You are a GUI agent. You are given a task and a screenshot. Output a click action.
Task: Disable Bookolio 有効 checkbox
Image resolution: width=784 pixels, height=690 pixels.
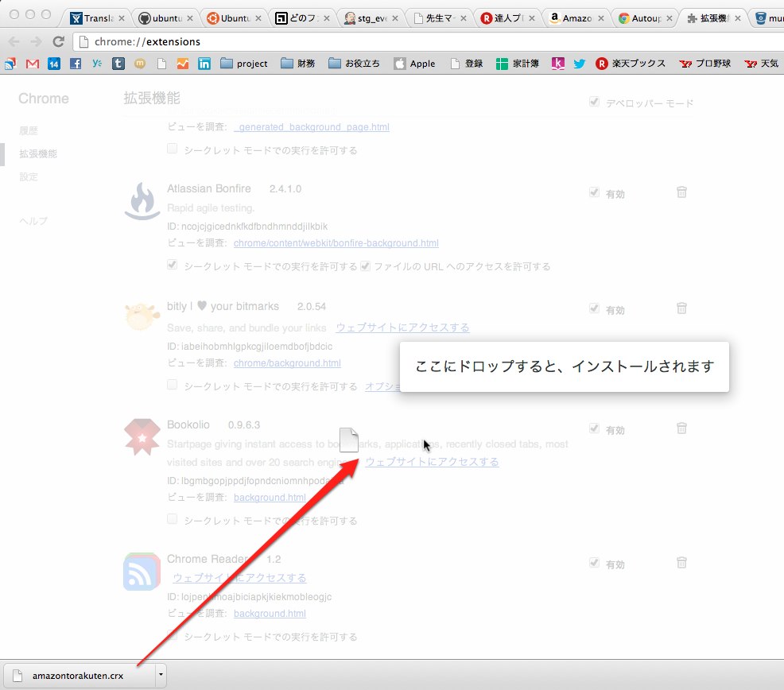(x=594, y=428)
